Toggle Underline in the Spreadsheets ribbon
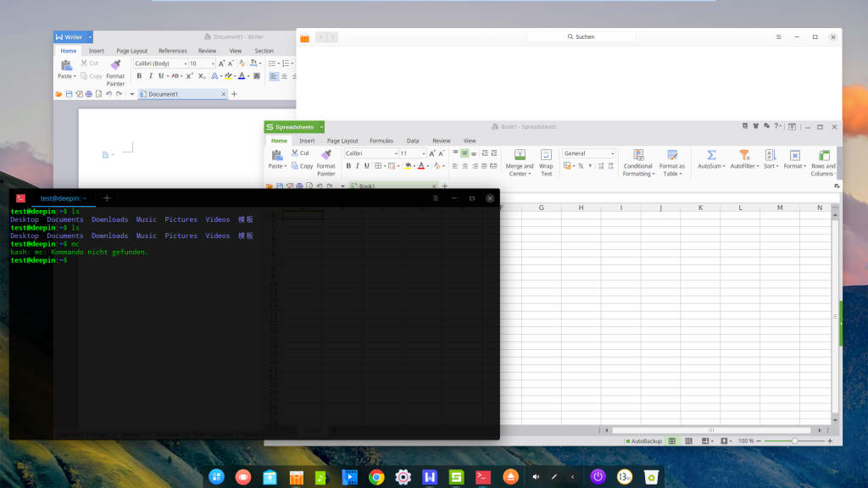 (x=367, y=166)
